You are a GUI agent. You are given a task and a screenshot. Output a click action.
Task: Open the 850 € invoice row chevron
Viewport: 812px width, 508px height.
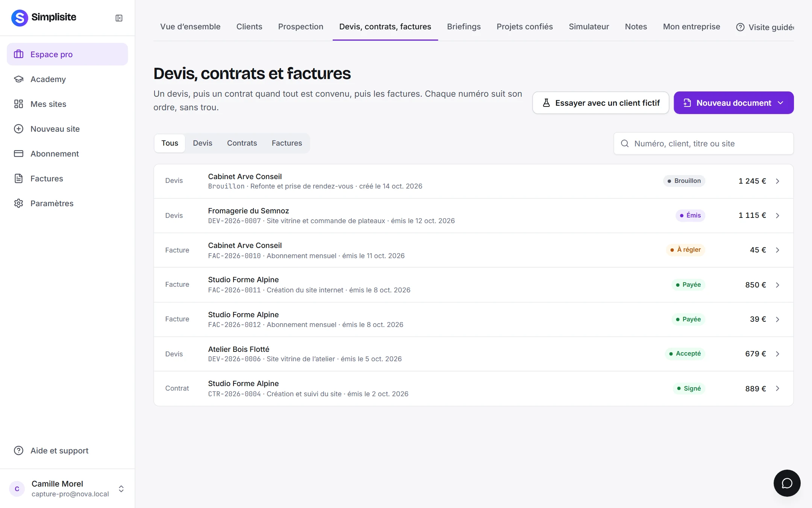pyautogui.click(x=777, y=285)
